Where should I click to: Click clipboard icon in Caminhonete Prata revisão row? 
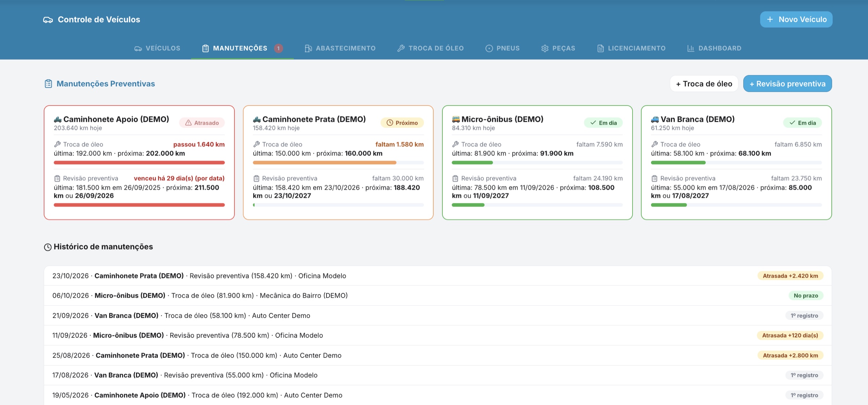point(256,178)
